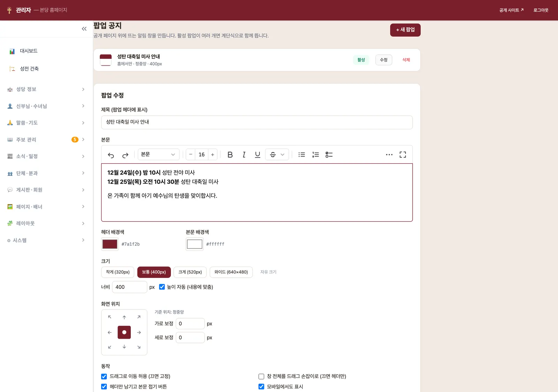Click the 너비 width input field
This screenshot has height=392, width=558.
[130, 287]
